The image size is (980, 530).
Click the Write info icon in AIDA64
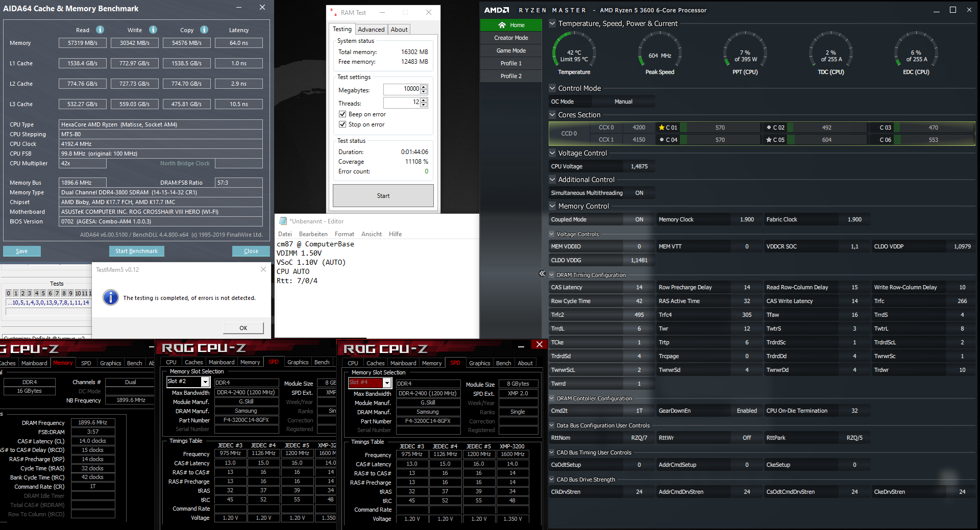click(x=153, y=30)
